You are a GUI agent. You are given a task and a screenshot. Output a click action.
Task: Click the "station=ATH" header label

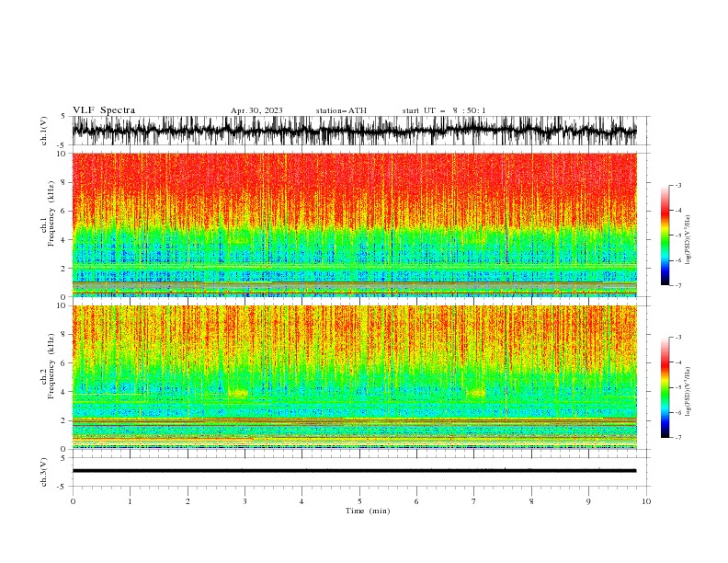pos(341,110)
